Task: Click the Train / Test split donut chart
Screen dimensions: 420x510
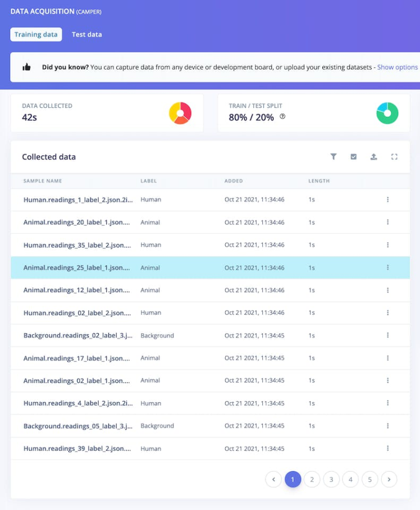Action: [x=387, y=113]
